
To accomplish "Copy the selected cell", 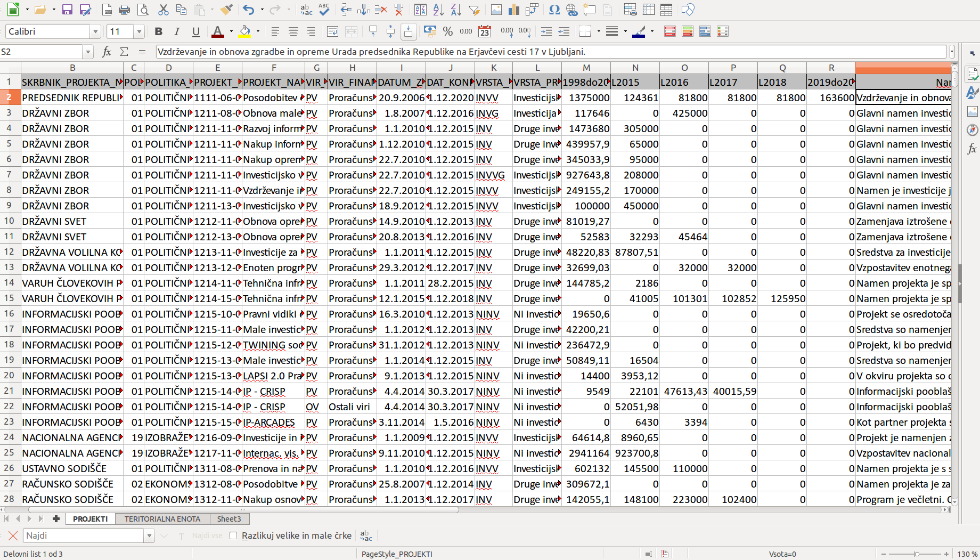I will point(181,10).
